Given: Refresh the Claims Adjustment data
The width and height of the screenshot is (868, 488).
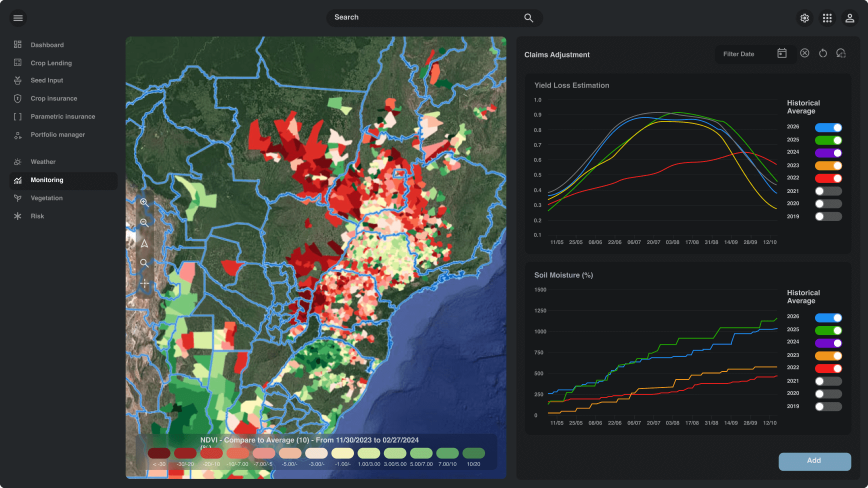Looking at the screenshot, I should click(823, 53).
